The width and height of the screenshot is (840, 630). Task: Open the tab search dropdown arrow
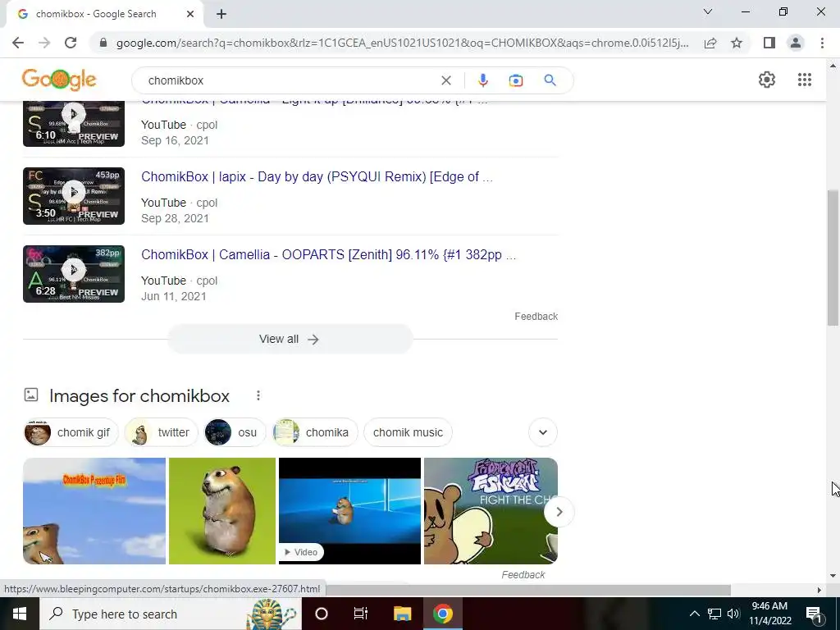708,11
